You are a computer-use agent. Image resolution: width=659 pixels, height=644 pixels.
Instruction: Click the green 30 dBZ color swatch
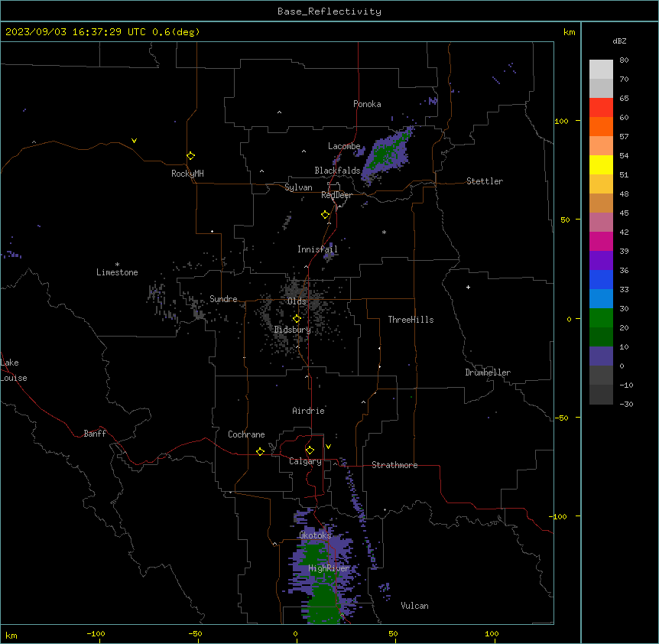tap(601, 318)
